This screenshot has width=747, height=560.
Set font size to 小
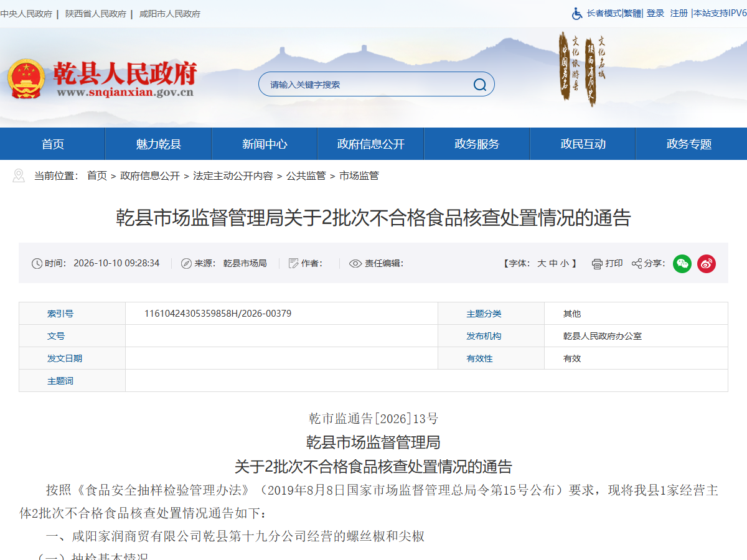click(564, 264)
